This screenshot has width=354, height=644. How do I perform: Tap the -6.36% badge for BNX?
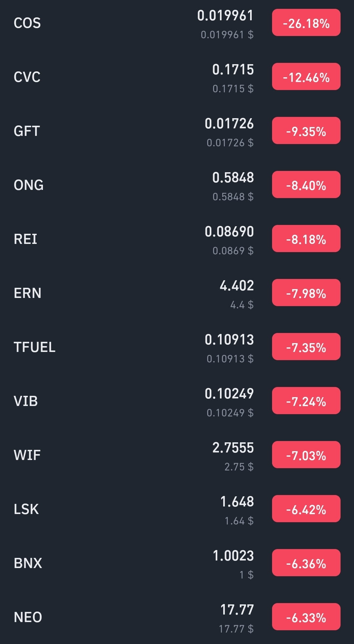[x=306, y=563]
